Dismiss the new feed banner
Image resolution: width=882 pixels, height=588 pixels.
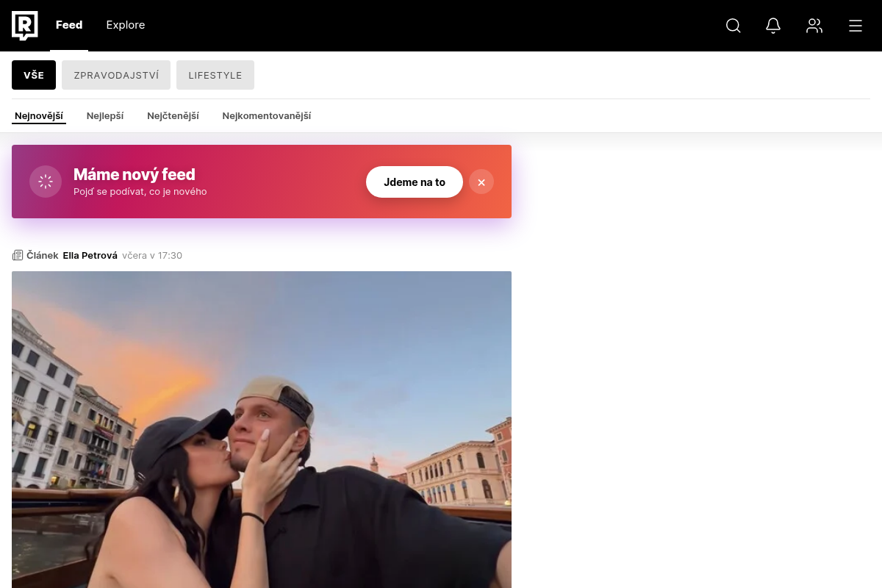tap(481, 182)
